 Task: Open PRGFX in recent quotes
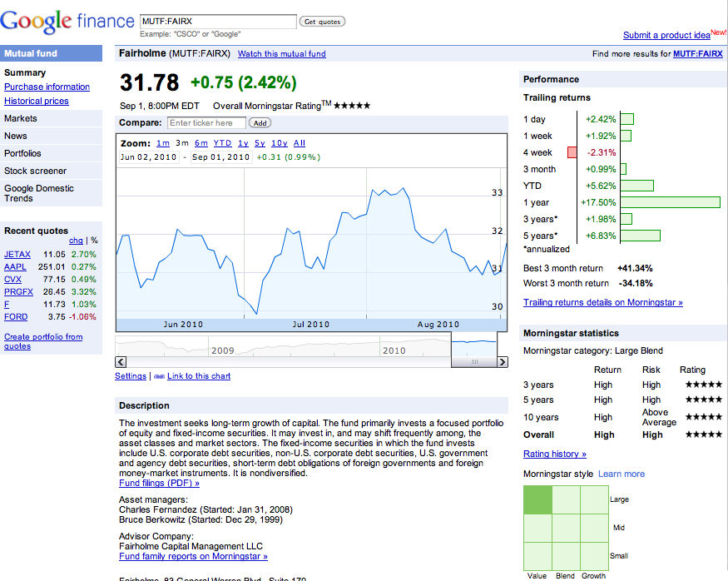[18, 292]
